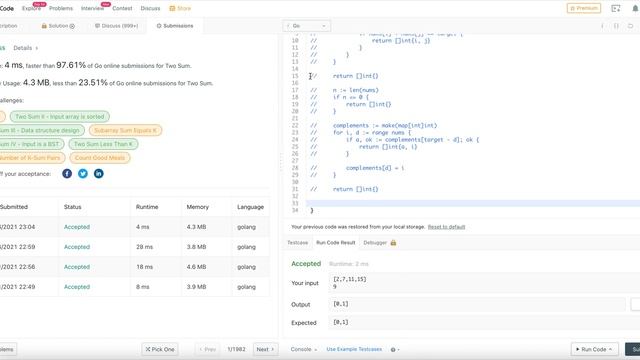Click the Solution tab lock icon
640x360 pixels.
pyautogui.click(x=44, y=26)
